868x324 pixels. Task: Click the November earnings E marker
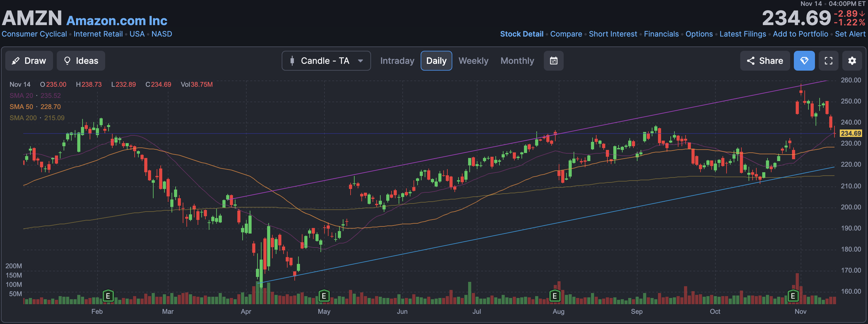point(793,296)
